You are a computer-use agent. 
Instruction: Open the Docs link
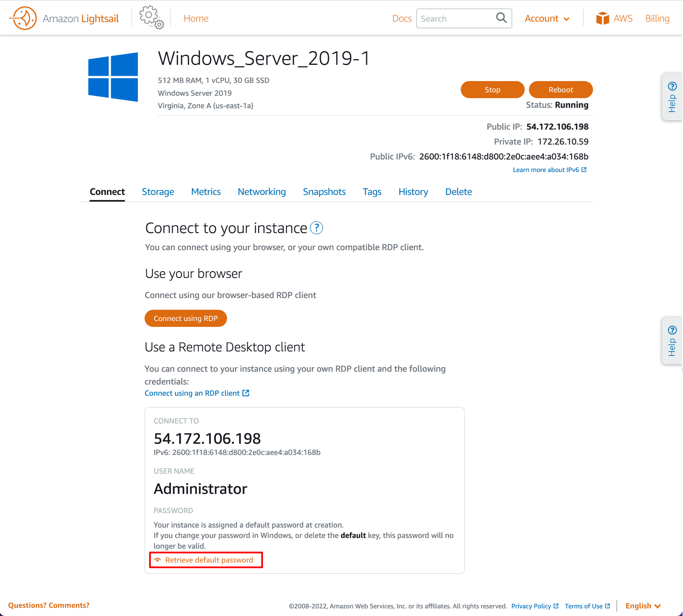click(402, 18)
